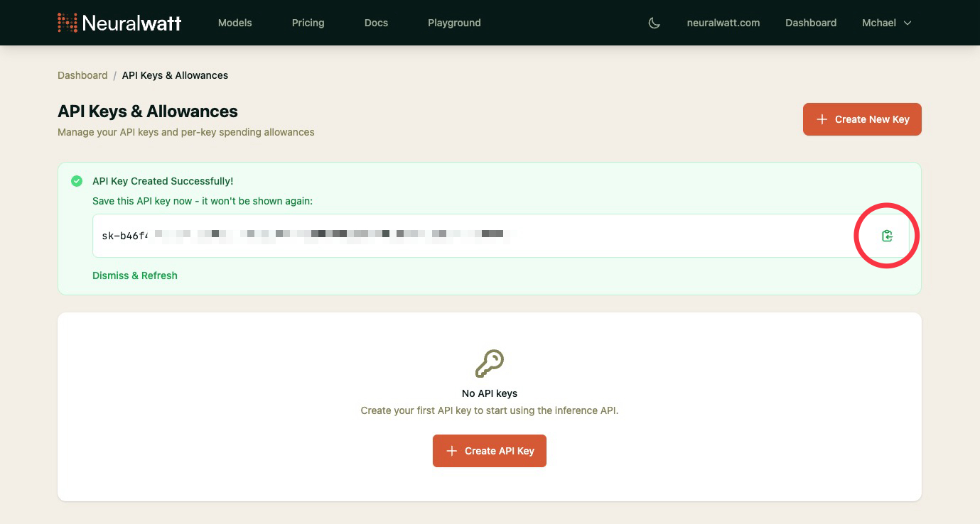Screen dimensions: 980x524
Task: Click the green success checkmark icon
Action: tap(77, 181)
